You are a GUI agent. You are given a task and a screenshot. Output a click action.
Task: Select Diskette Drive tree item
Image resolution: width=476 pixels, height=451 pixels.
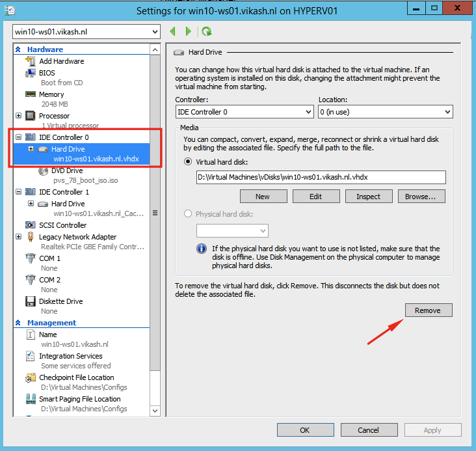pos(60,301)
